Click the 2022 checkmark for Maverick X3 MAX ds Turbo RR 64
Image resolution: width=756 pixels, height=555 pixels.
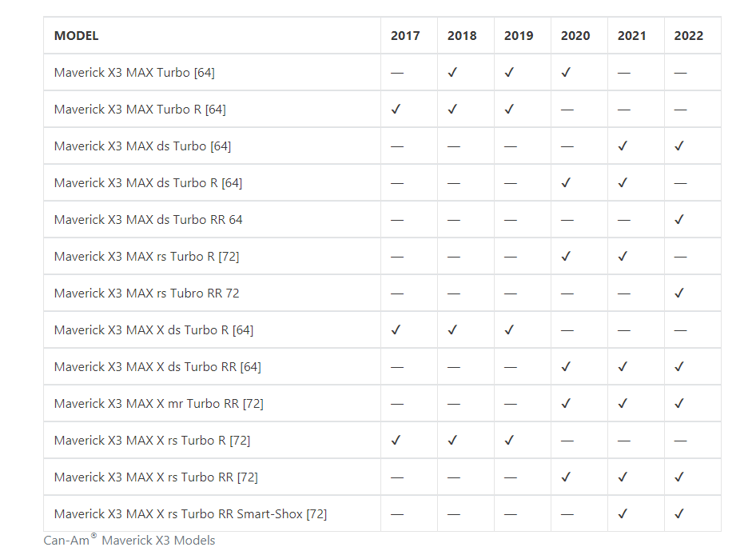pos(679,219)
